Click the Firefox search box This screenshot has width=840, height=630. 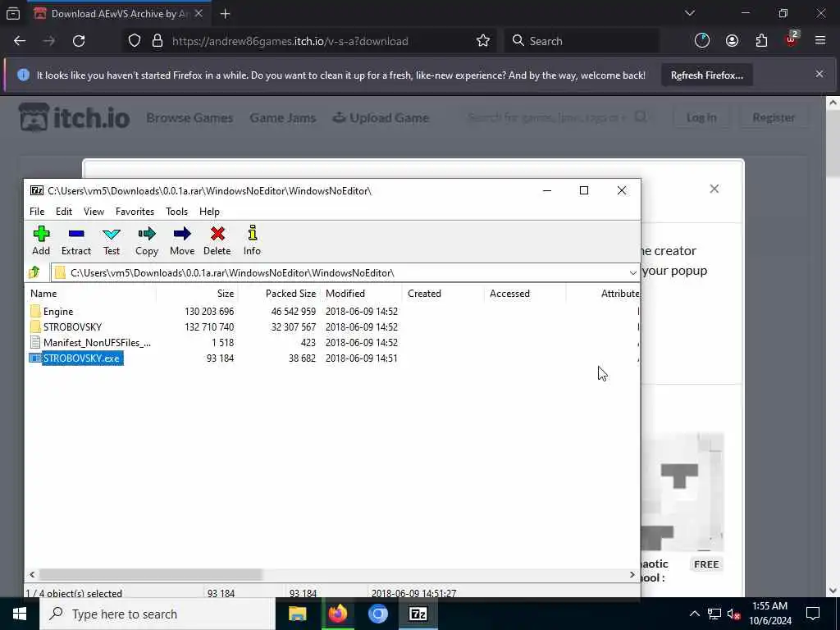tap(582, 41)
